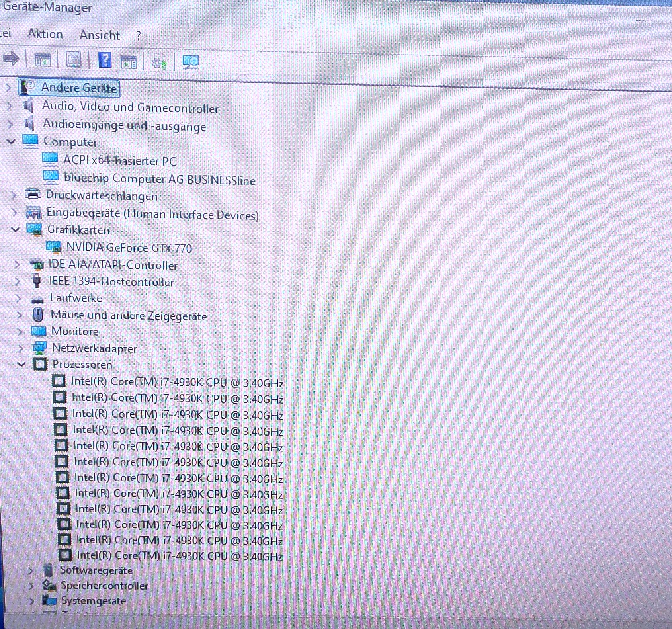Select "Mäuse und andere Zeigegeräte" label
Image resolution: width=672 pixels, height=629 pixels.
pos(129,316)
